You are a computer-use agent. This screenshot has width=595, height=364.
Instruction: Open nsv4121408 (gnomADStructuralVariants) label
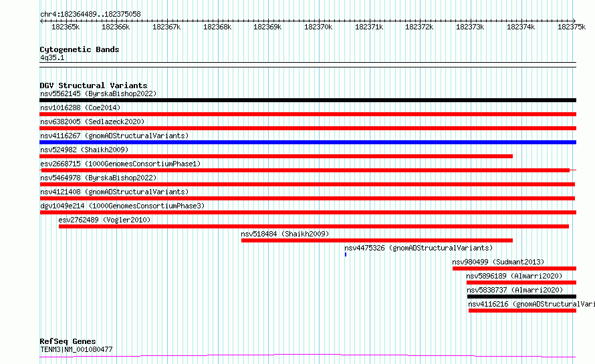click(x=114, y=192)
